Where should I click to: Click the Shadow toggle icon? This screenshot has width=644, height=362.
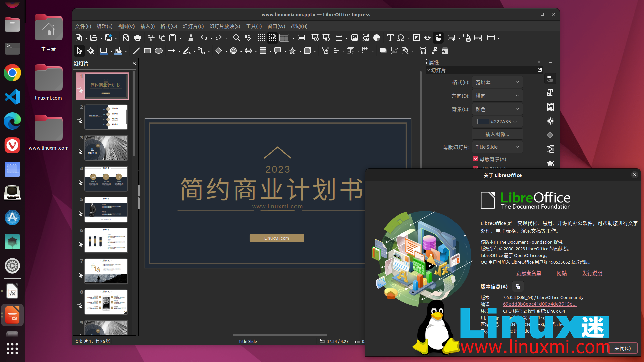383,51
